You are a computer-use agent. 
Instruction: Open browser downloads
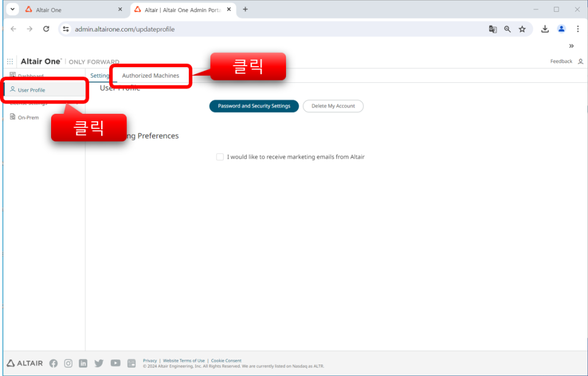545,29
